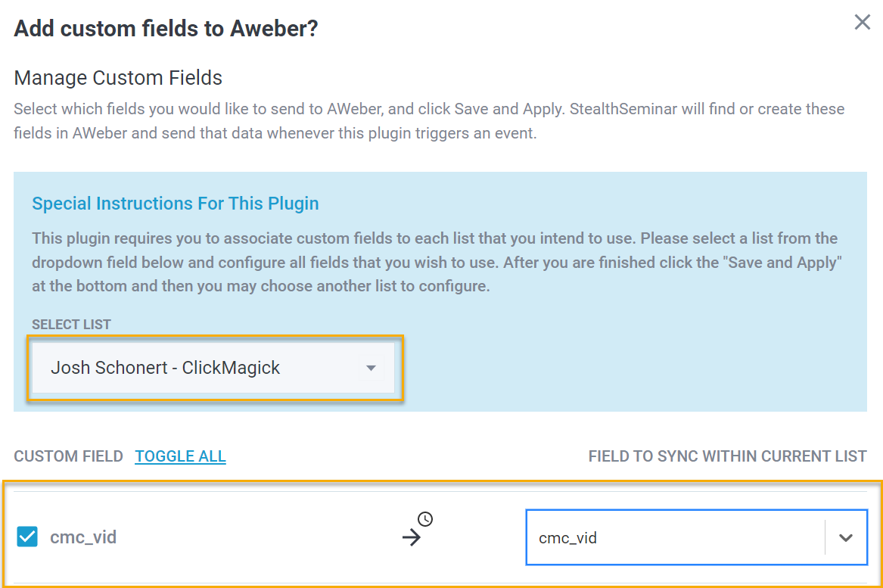The height and width of the screenshot is (588, 883).
Task: Click the Save and Apply instructions paragraph
Action: coord(429,121)
